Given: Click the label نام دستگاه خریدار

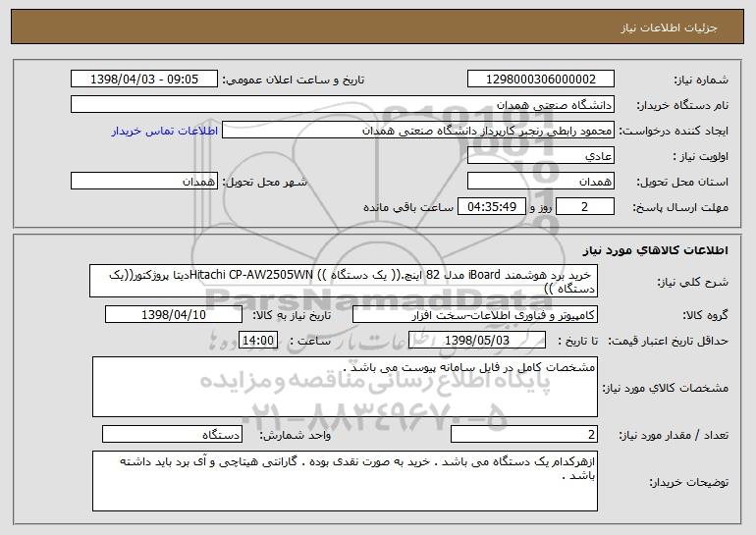Looking at the screenshot, I should pos(682,105).
